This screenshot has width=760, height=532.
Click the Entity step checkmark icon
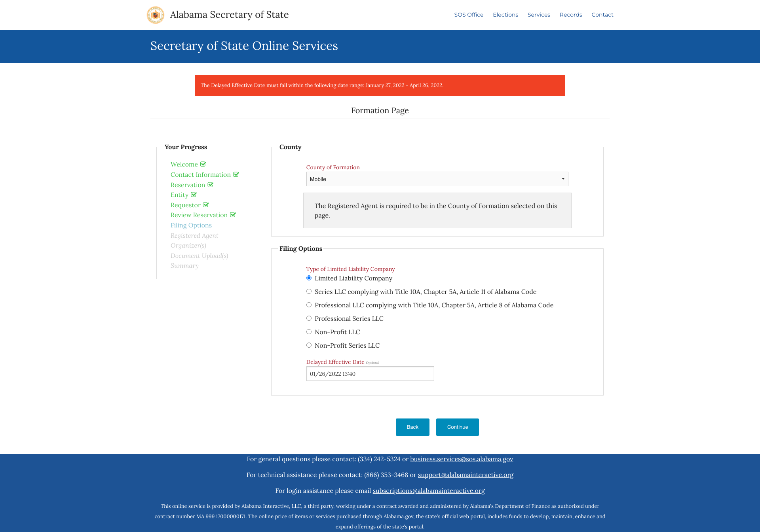pyautogui.click(x=194, y=195)
